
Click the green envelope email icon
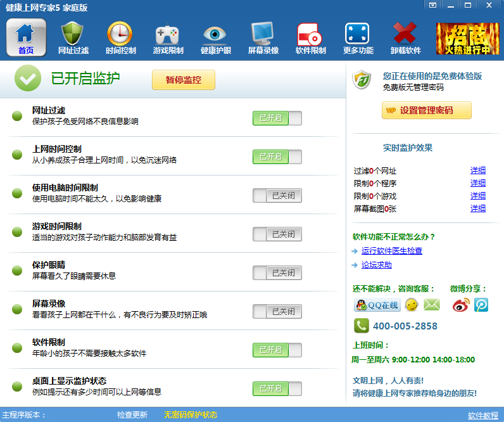pyautogui.click(x=432, y=305)
